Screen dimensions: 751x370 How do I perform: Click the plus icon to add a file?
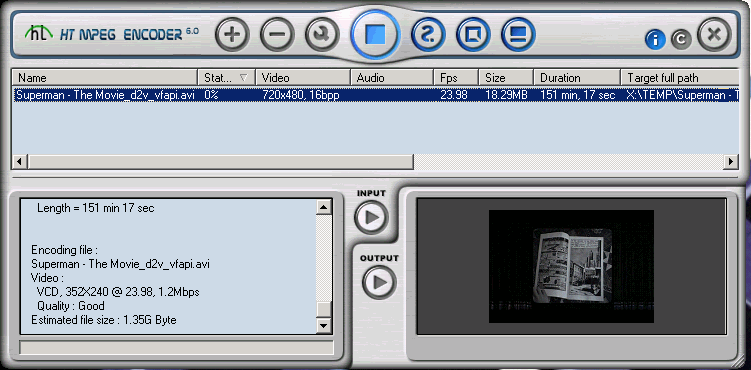point(232,34)
